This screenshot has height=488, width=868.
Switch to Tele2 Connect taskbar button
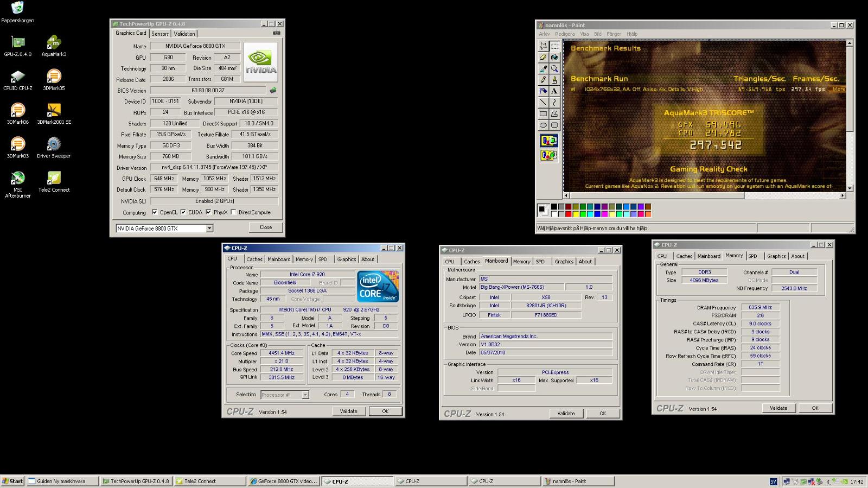pos(210,481)
